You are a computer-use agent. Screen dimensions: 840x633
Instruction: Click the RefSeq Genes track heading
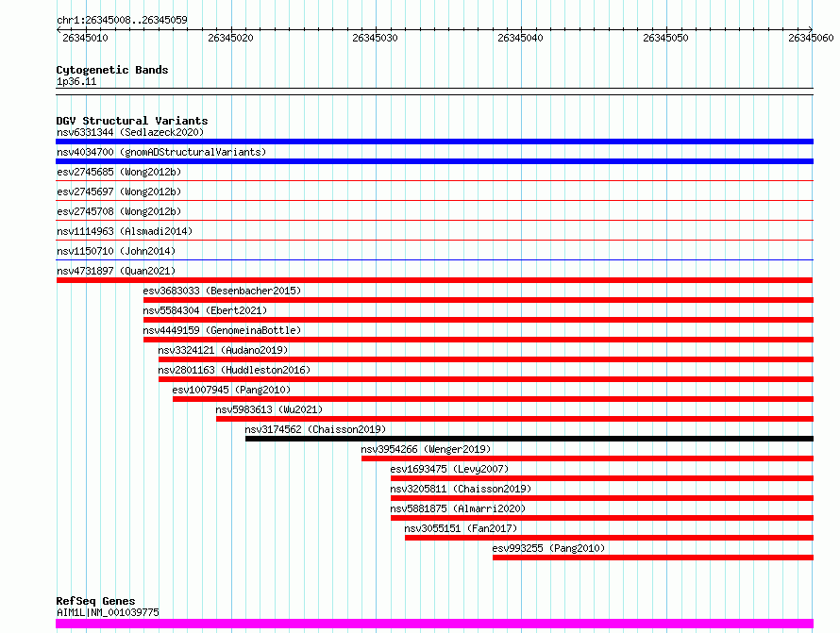[x=95, y=601]
